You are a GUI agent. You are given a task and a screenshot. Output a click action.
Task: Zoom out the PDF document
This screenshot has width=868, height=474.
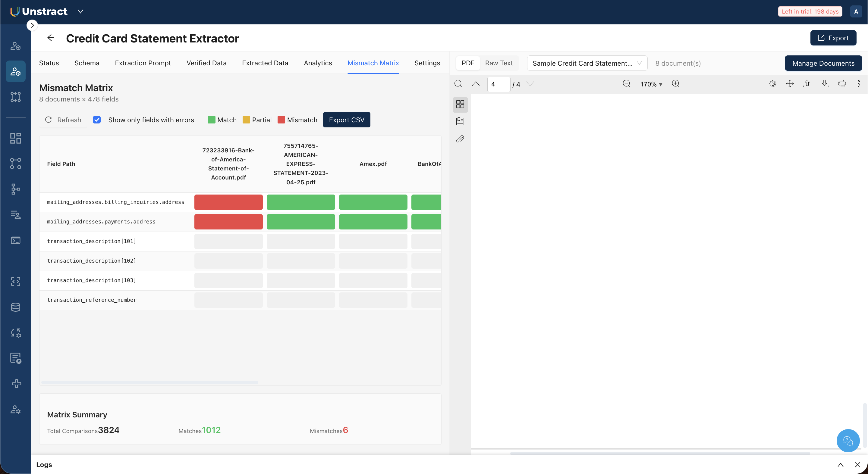click(626, 84)
